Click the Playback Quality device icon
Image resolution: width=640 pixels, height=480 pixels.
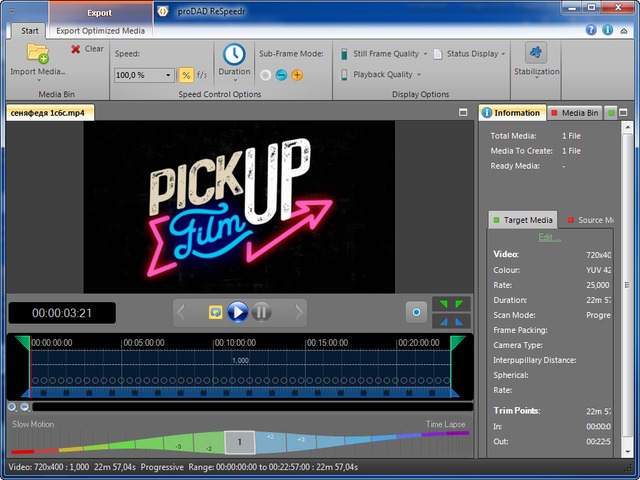344,75
